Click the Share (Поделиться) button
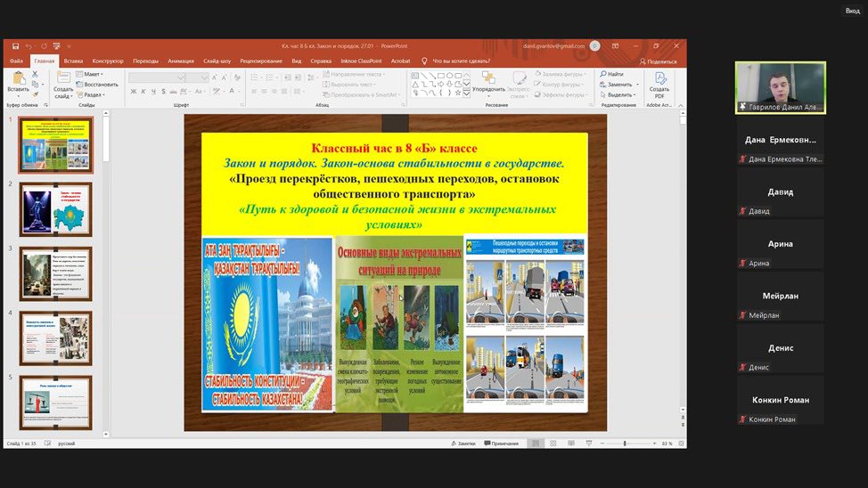Viewport: 868px width, 488px height. pyautogui.click(x=659, y=61)
